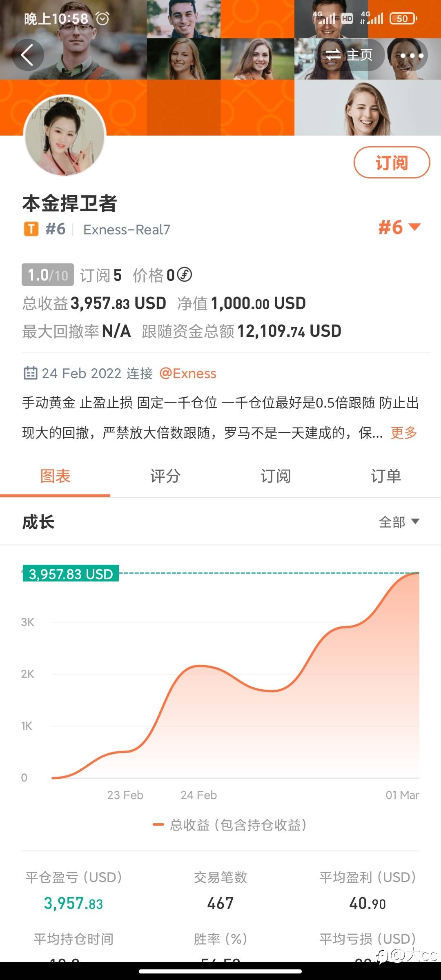Toggle the 总收益 chart legend series
441x980 pixels.
(229, 825)
